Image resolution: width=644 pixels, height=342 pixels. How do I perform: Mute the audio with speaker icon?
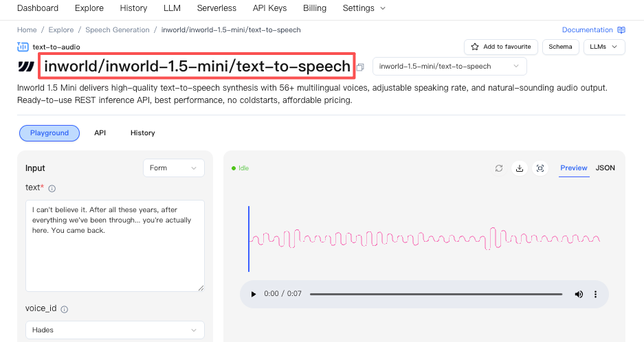579,294
